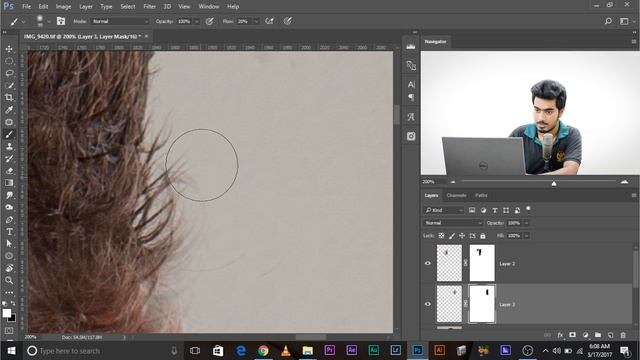The width and height of the screenshot is (640, 360).
Task: Toggle the layer filter on/off switch
Action: pos(528,209)
